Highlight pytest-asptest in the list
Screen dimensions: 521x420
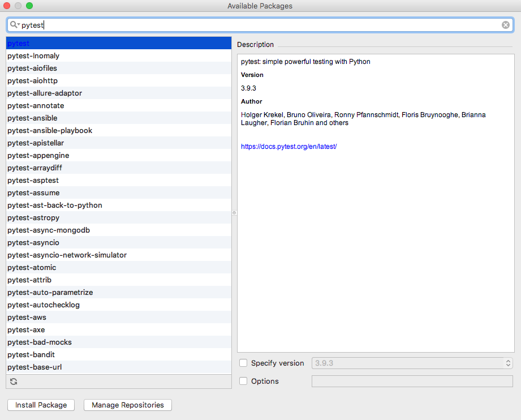119,181
